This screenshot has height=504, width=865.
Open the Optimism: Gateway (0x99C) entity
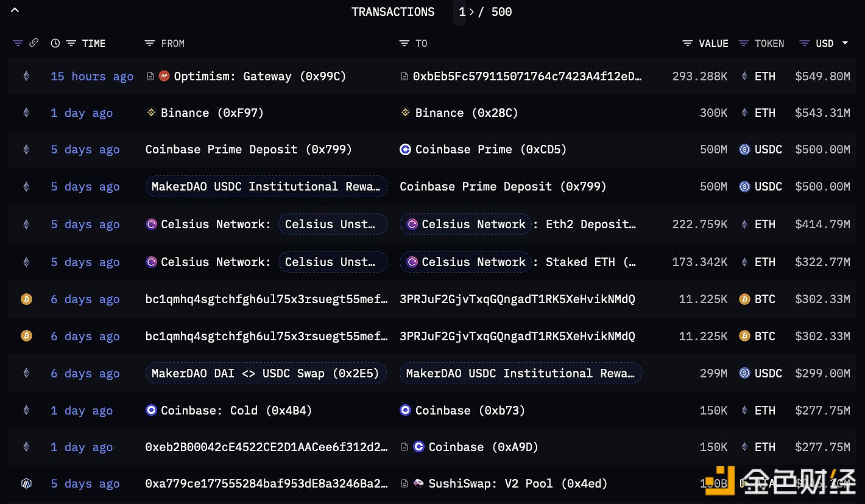tap(260, 76)
